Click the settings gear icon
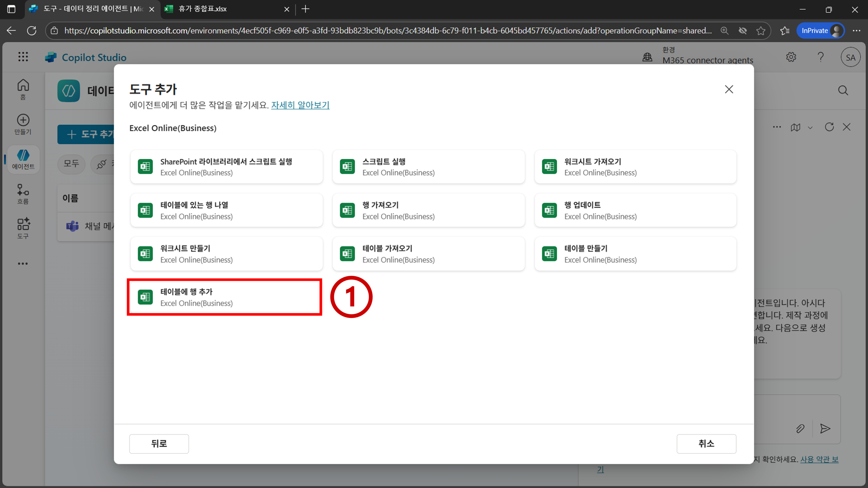The width and height of the screenshot is (868, 488). 791,57
